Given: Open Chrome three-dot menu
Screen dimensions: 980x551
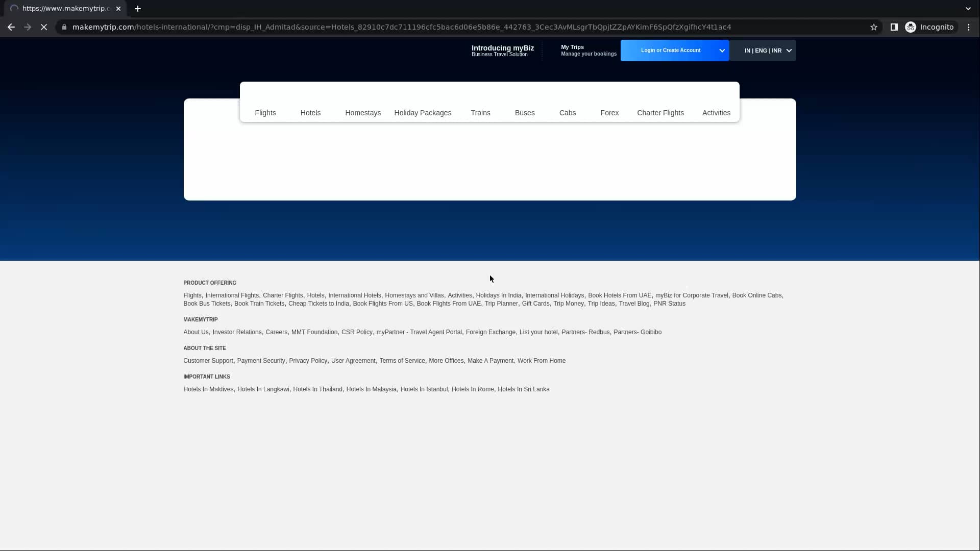Looking at the screenshot, I should pos(968,27).
